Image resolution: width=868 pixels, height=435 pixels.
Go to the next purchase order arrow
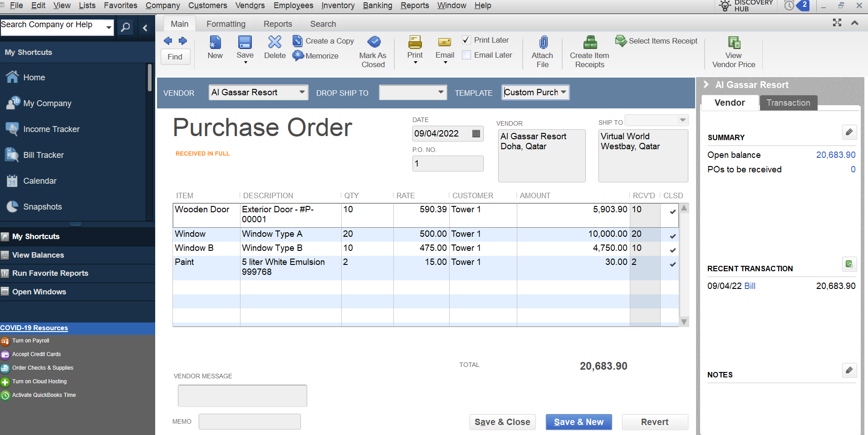click(x=183, y=41)
